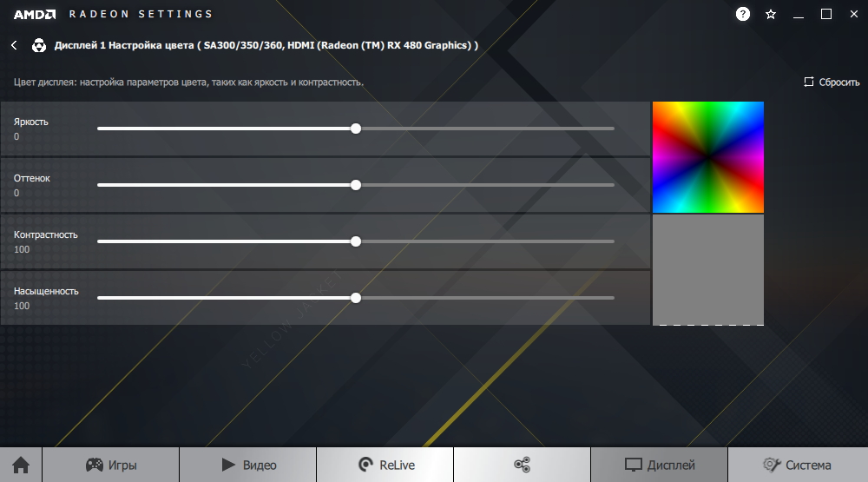The width and height of the screenshot is (868, 482).
Task: Open the ReLive tab
Action: pyautogui.click(x=385, y=465)
